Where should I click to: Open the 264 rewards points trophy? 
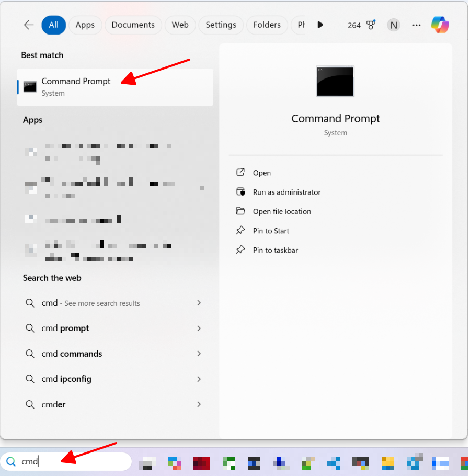pyautogui.click(x=361, y=25)
